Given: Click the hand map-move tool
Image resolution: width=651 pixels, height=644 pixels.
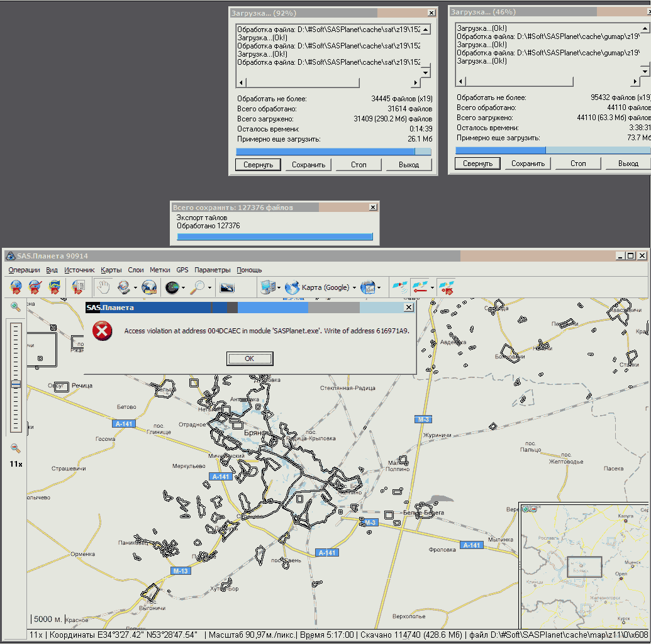Looking at the screenshot, I should coord(103,287).
